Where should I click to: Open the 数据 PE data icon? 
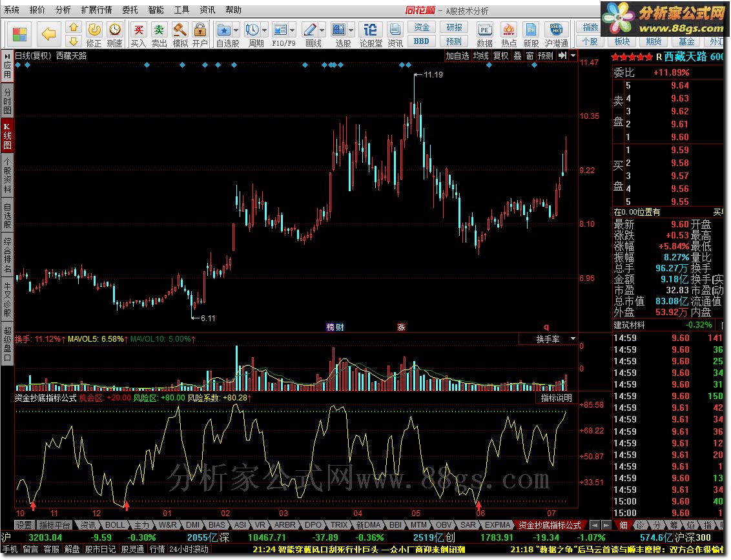pyautogui.click(x=485, y=34)
